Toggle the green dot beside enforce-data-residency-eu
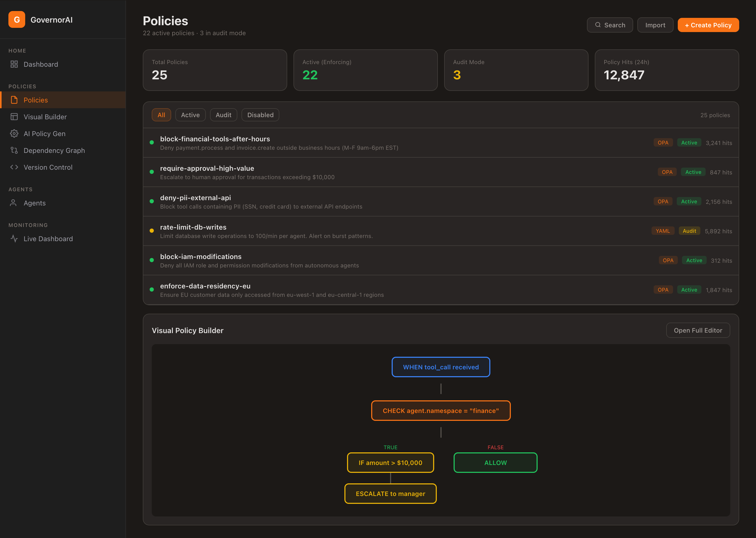The image size is (756, 538). pyautogui.click(x=152, y=289)
